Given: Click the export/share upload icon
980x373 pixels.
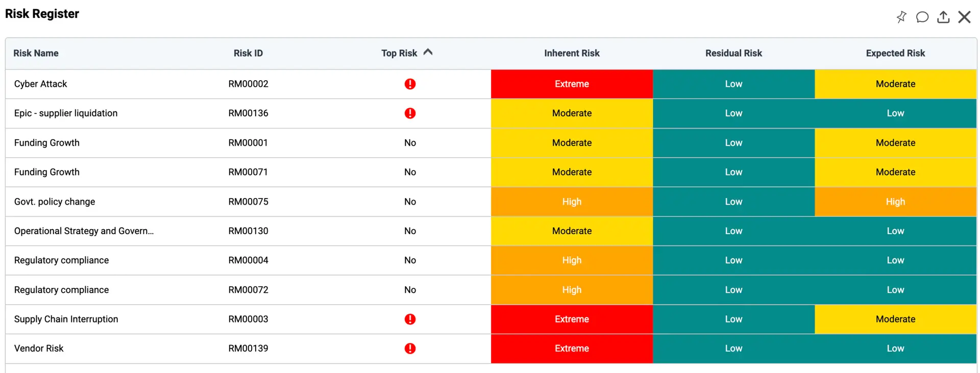Looking at the screenshot, I should [x=943, y=17].
